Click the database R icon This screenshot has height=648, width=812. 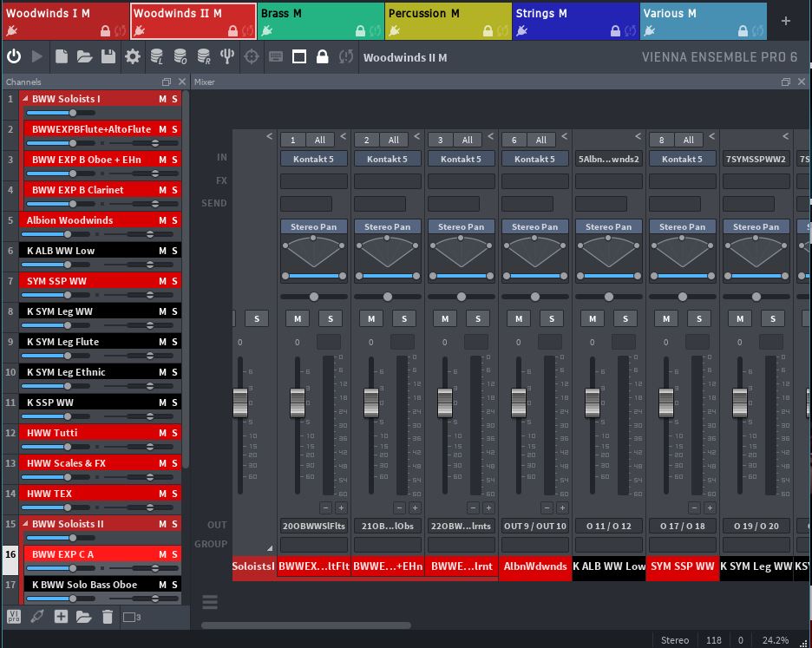click(x=204, y=56)
